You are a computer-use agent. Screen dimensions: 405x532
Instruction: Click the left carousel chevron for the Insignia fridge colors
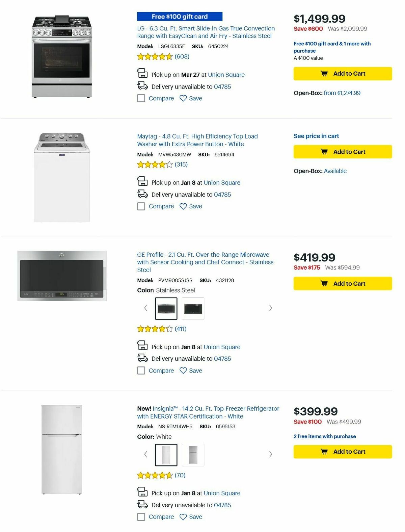(145, 454)
